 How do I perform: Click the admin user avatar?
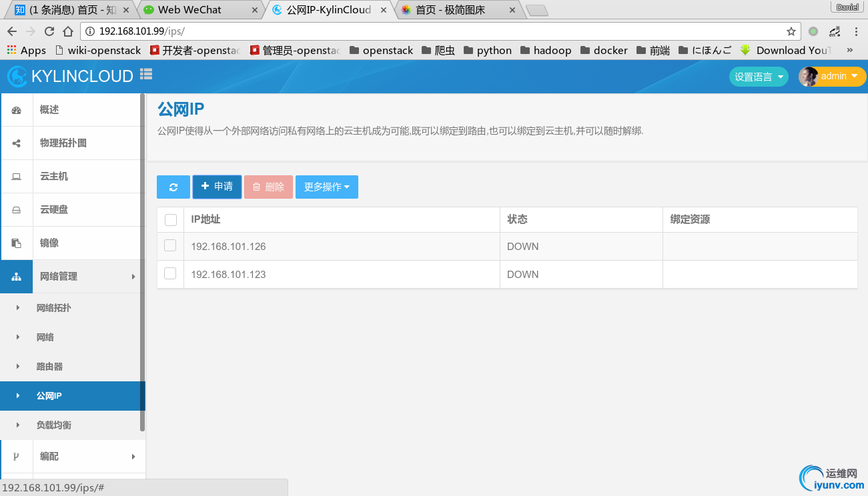(808, 77)
